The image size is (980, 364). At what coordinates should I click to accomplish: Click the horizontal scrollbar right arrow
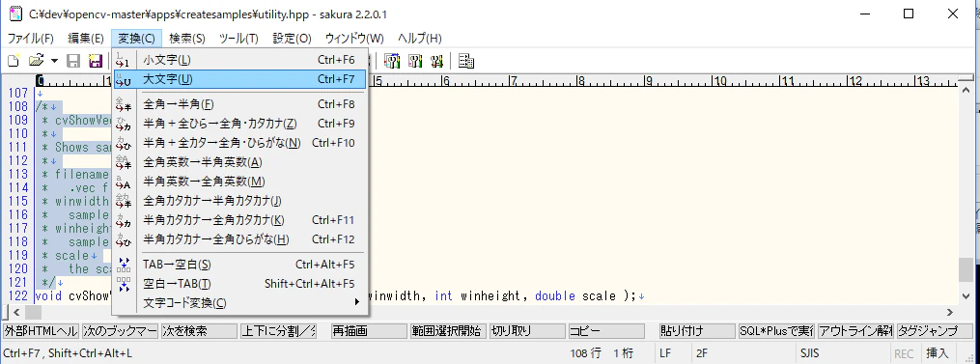pyautogui.click(x=951, y=312)
